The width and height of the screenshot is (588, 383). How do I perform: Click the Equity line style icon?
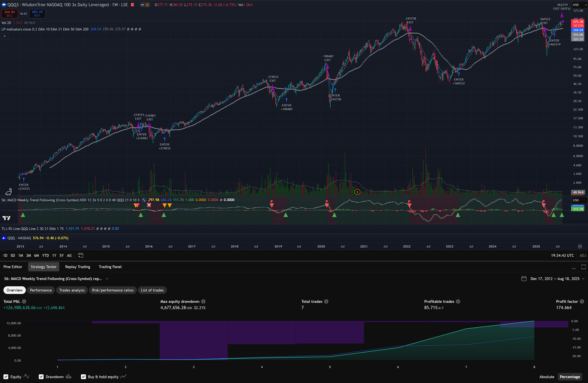point(26,377)
